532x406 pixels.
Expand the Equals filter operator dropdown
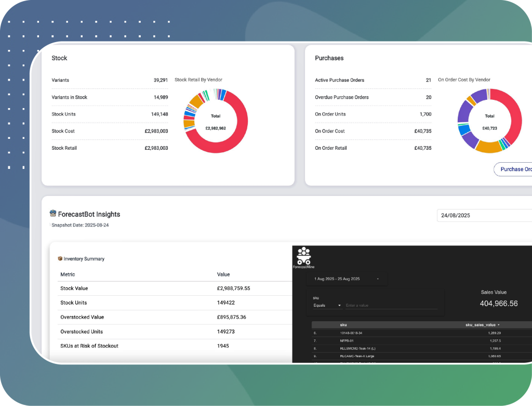(327, 305)
